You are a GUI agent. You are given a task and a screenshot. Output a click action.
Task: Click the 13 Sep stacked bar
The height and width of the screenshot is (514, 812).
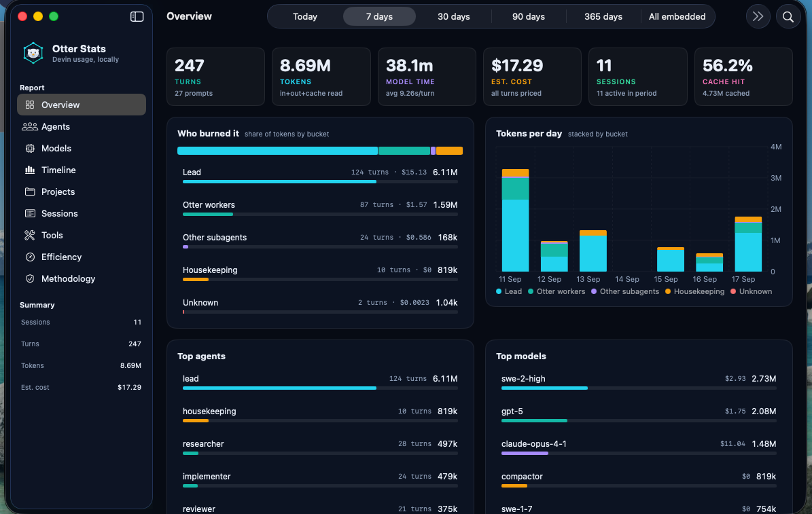pyautogui.click(x=593, y=251)
